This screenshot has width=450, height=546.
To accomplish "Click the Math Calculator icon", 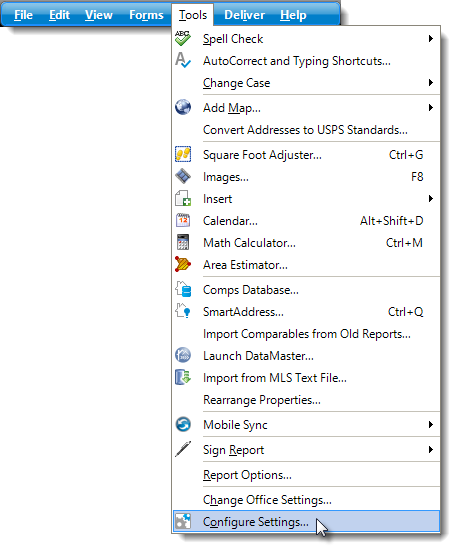I will point(183,242).
